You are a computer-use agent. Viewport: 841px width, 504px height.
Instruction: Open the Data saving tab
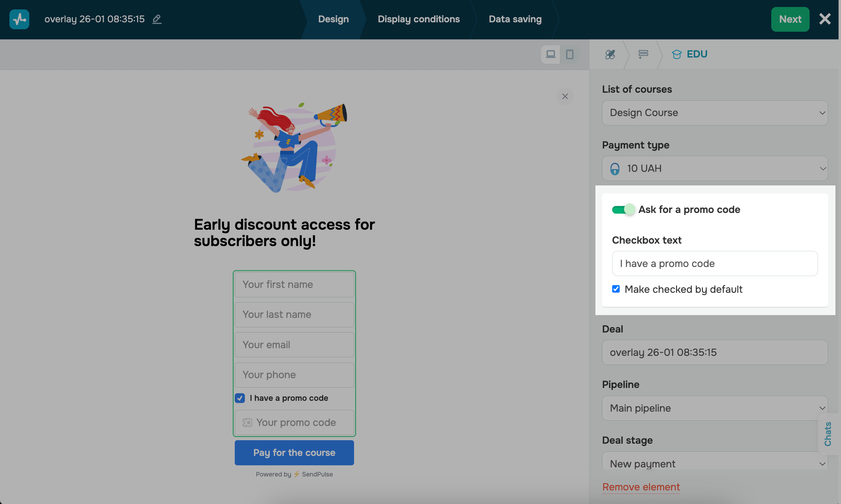tap(515, 19)
